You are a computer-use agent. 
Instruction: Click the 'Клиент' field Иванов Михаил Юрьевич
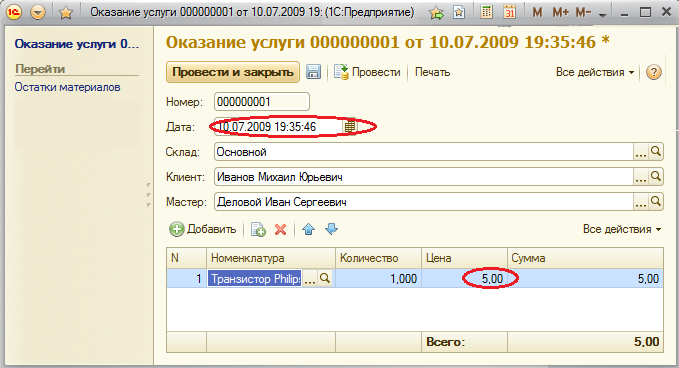tap(424, 177)
